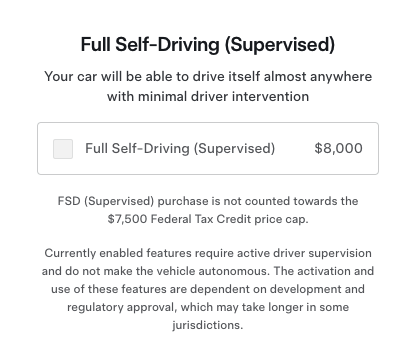Click the 'Currently enabled features require' disclaimer line
Image resolution: width=420 pixels, height=363 pixels.
[208, 253]
